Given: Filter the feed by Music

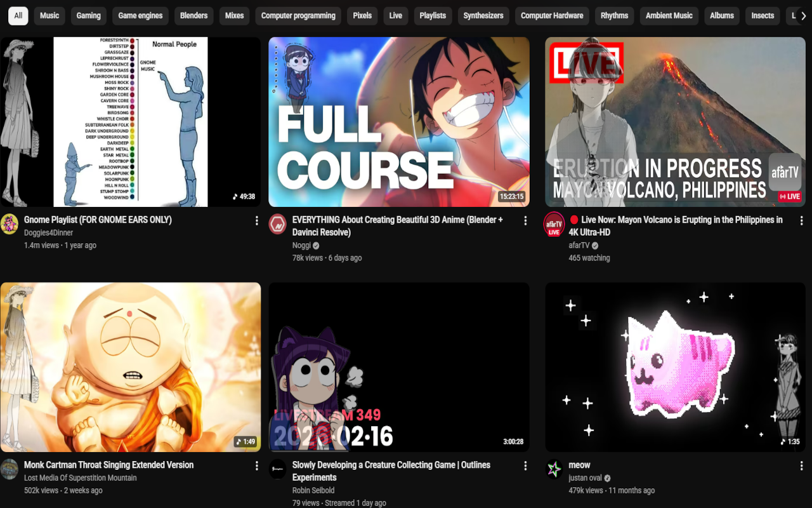Looking at the screenshot, I should [x=49, y=16].
